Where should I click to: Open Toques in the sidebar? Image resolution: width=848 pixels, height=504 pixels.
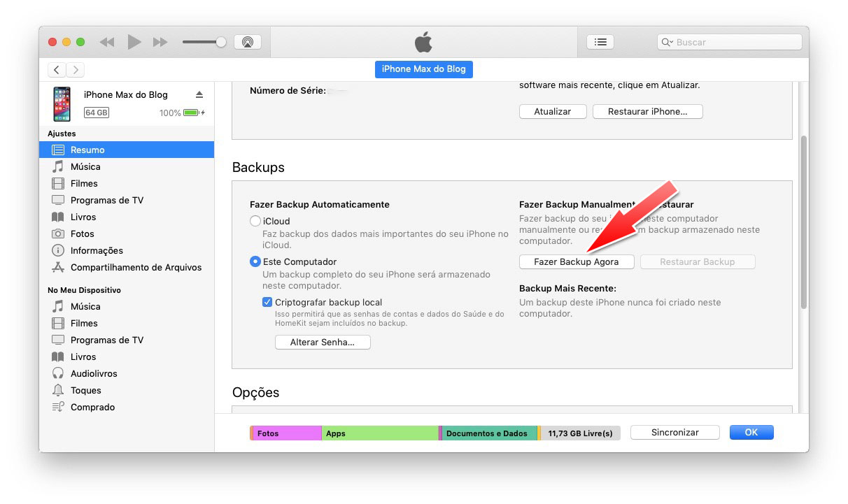[x=127, y=390]
